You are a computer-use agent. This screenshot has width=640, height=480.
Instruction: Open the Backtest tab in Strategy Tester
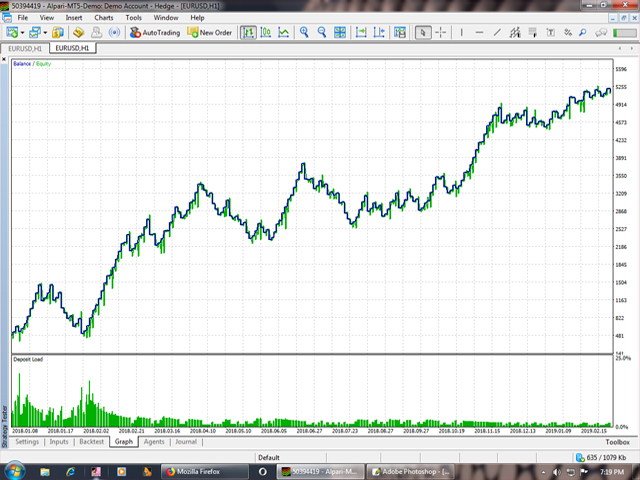point(91,442)
